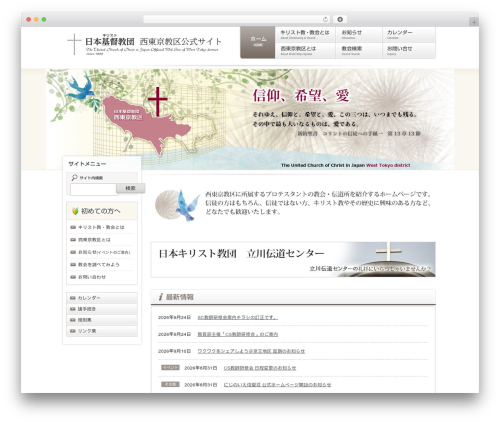This screenshot has width=500, height=423.
Task: Click the 信仰、希望、愛 hero heading
Action: tap(301, 96)
